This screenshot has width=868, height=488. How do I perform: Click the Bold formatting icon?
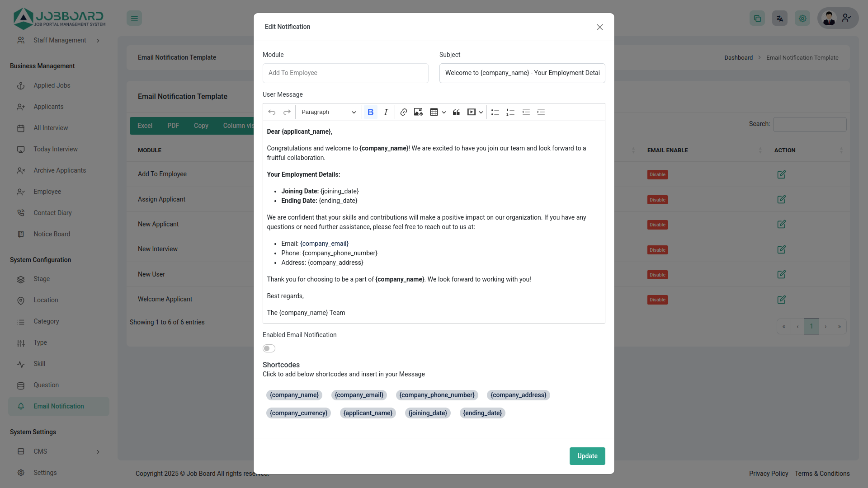click(x=370, y=112)
